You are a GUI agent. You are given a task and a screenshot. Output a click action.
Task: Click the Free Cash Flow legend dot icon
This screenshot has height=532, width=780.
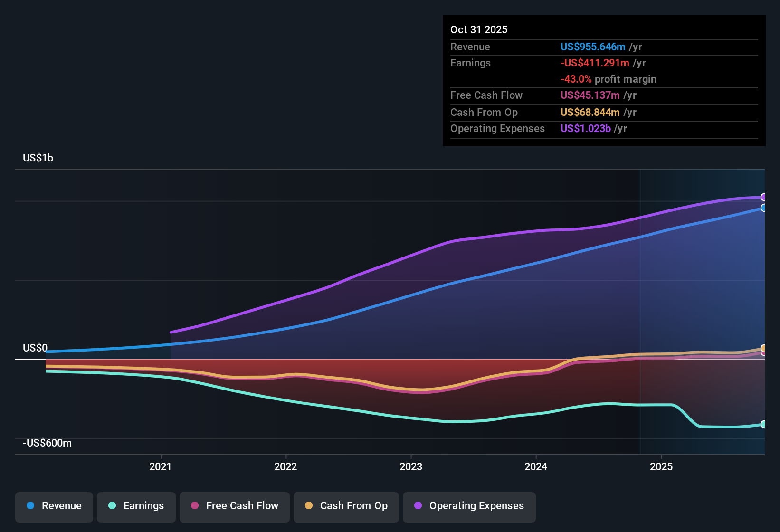(x=194, y=506)
